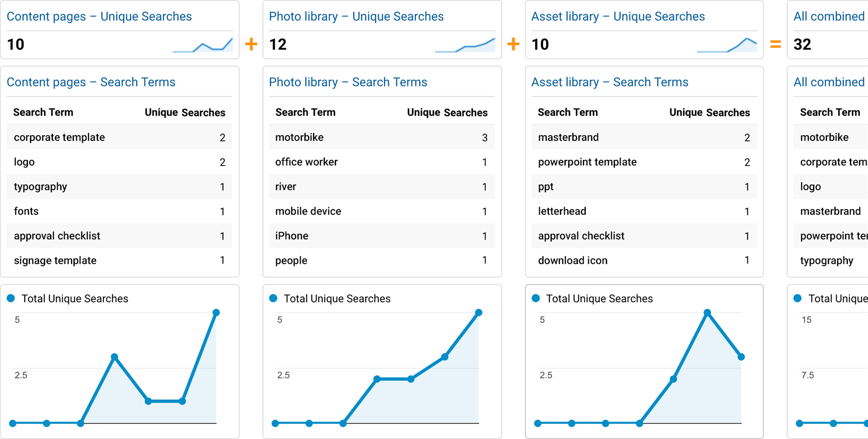
Task: Click the orange plus sign after Content pages total
Action: coord(251,44)
